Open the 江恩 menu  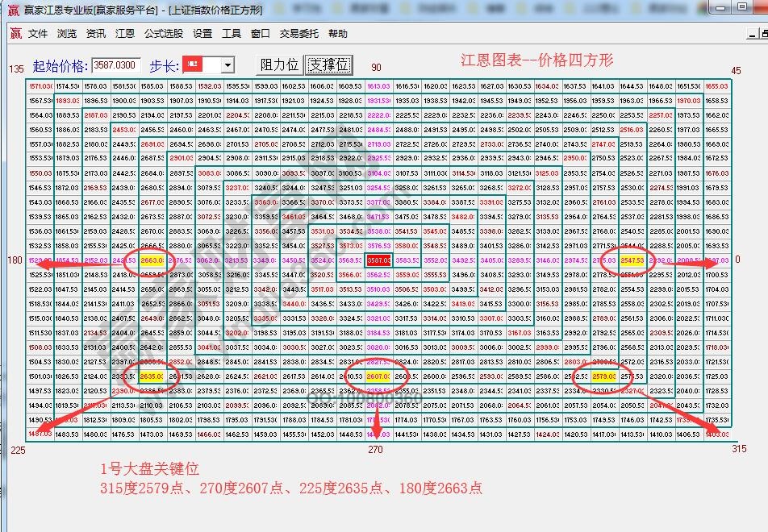(x=126, y=33)
